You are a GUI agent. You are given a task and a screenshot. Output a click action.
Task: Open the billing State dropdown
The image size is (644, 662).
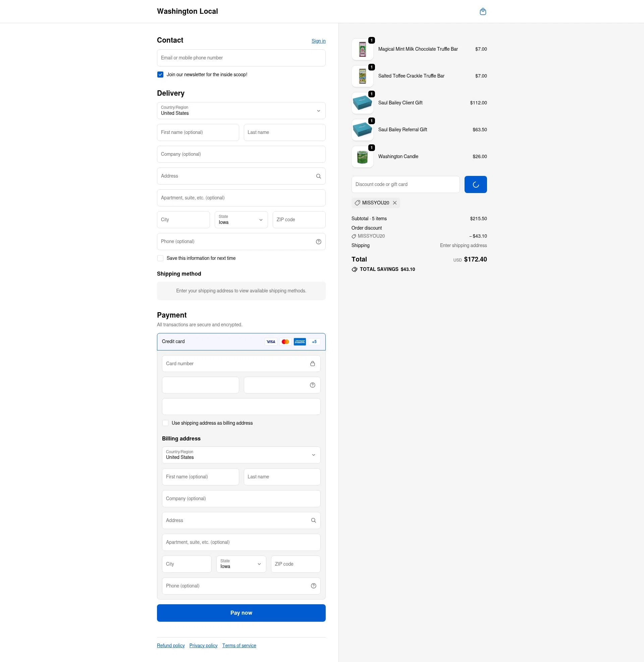[x=240, y=564]
